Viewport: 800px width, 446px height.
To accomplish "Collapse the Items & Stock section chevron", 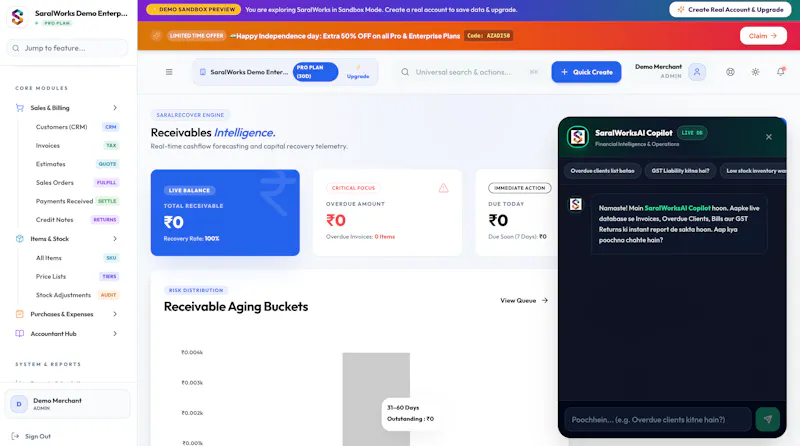I will point(115,239).
